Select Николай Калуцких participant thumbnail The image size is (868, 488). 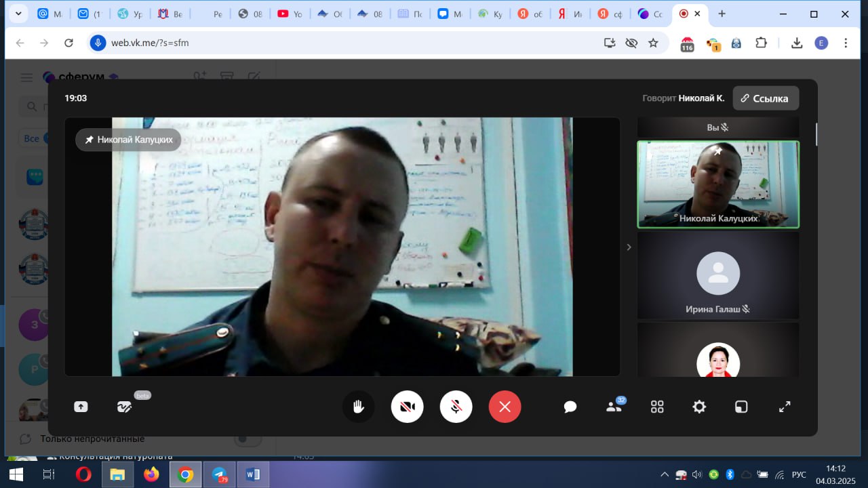tap(717, 184)
